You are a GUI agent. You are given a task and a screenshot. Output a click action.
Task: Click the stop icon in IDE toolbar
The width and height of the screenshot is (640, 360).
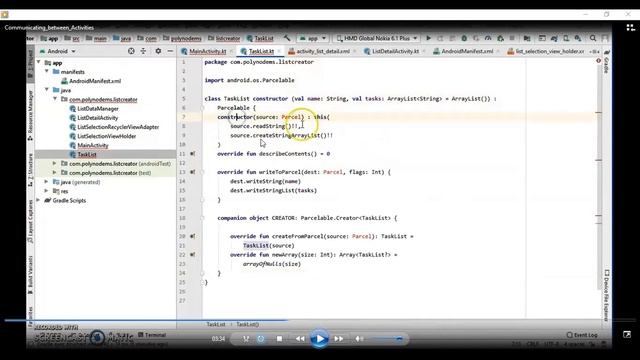coord(512,38)
